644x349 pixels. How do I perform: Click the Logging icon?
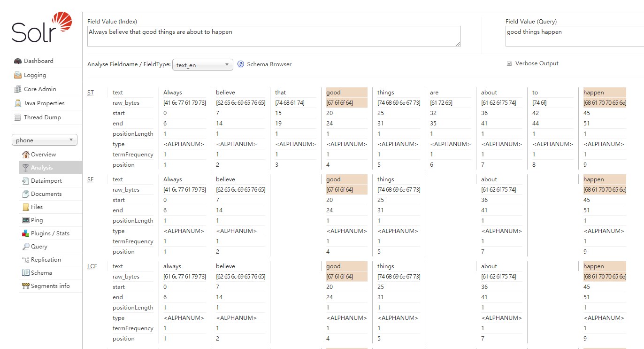point(18,75)
